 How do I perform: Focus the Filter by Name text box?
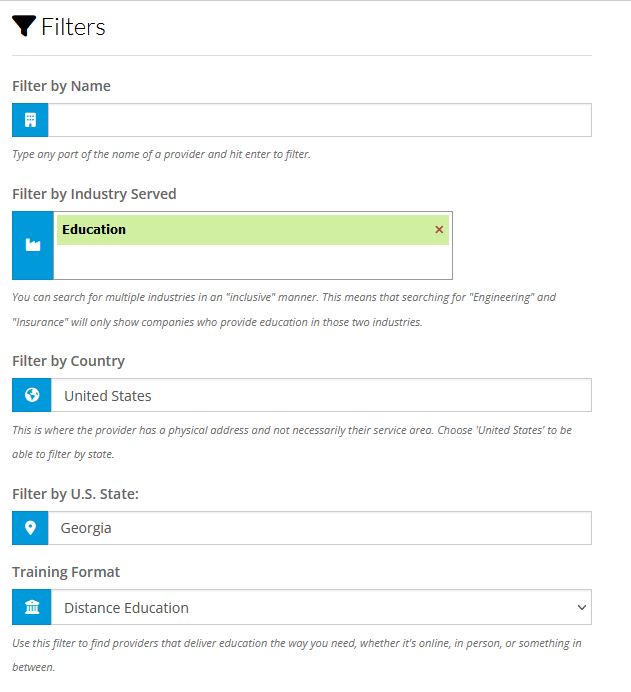coord(319,120)
